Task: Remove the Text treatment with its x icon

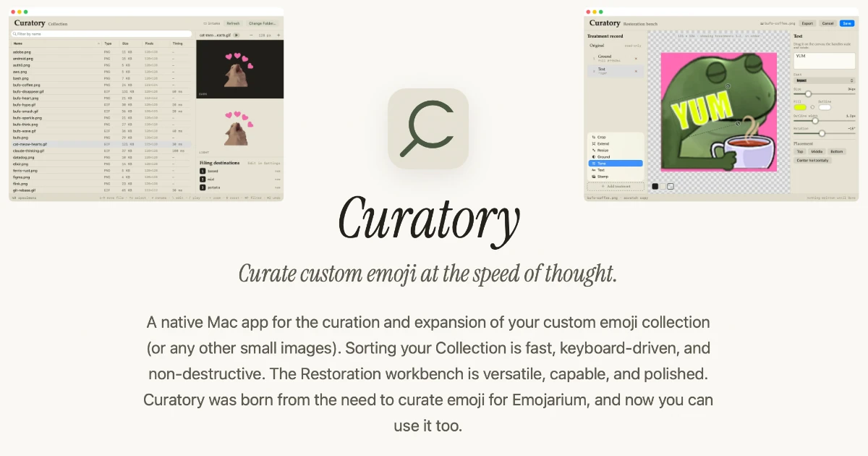Action: click(x=636, y=71)
